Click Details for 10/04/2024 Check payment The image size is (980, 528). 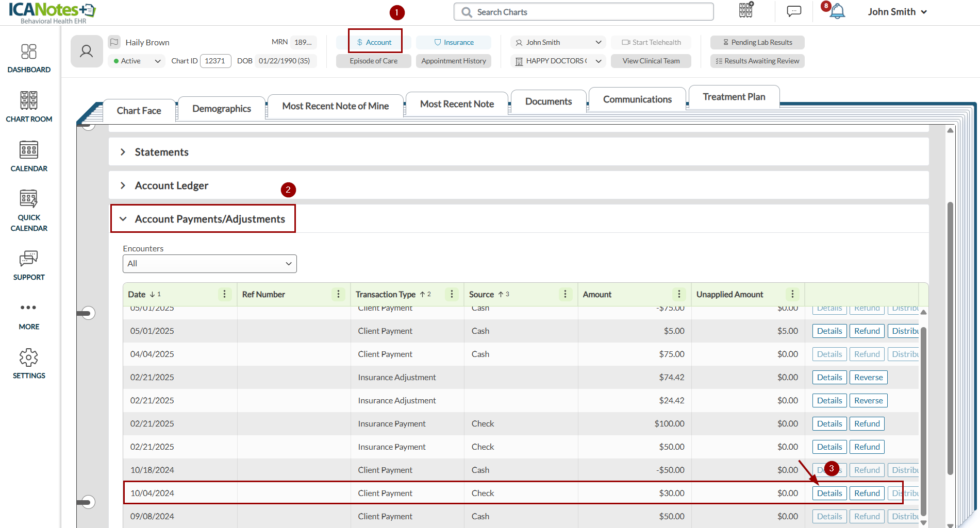829,493
